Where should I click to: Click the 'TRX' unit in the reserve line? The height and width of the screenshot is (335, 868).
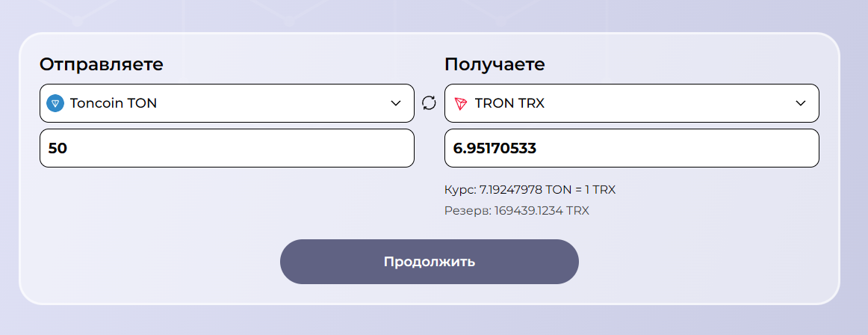tap(577, 211)
